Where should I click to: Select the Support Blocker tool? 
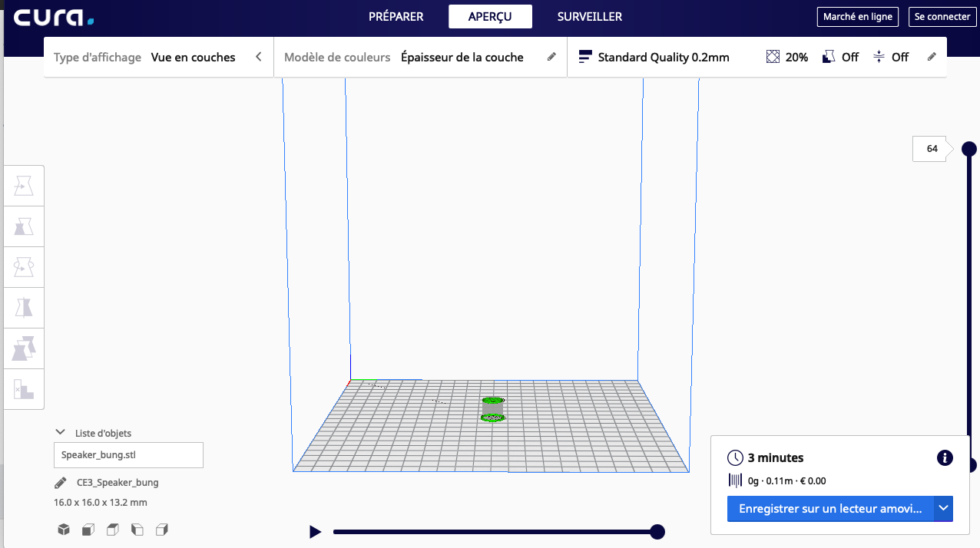pyautogui.click(x=24, y=389)
